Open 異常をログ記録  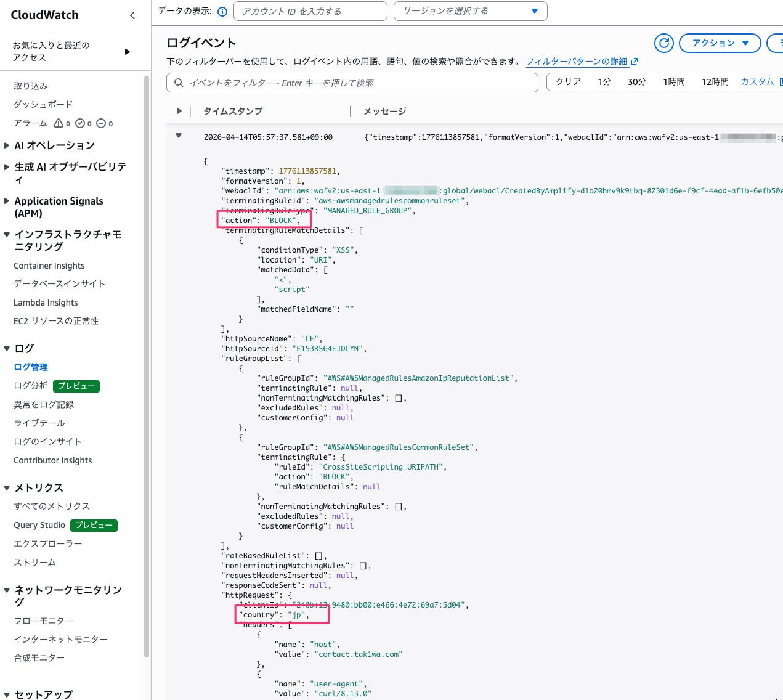click(x=44, y=405)
